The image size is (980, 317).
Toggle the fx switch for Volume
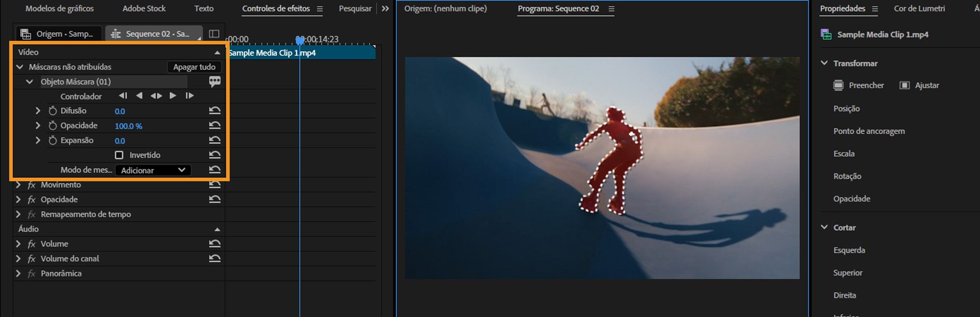(x=32, y=244)
